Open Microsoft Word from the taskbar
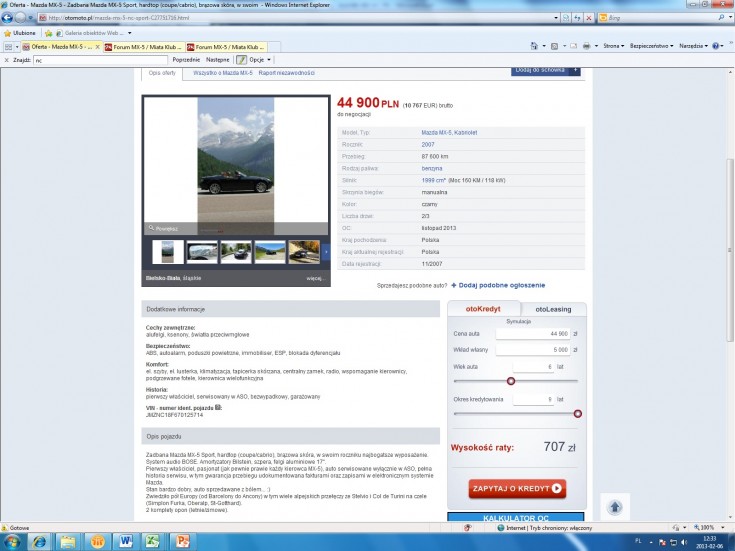Screen dimensions: 735x551 (125, 542)
